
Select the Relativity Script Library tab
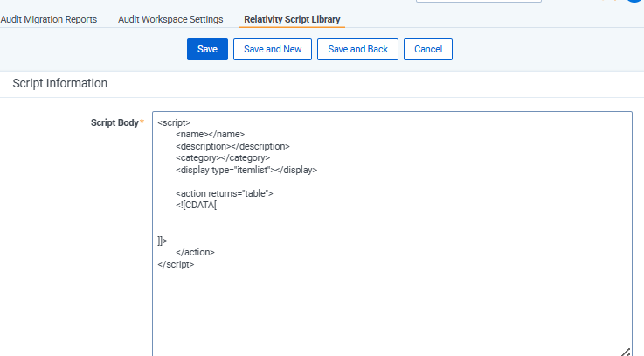[x=292, y=19]
